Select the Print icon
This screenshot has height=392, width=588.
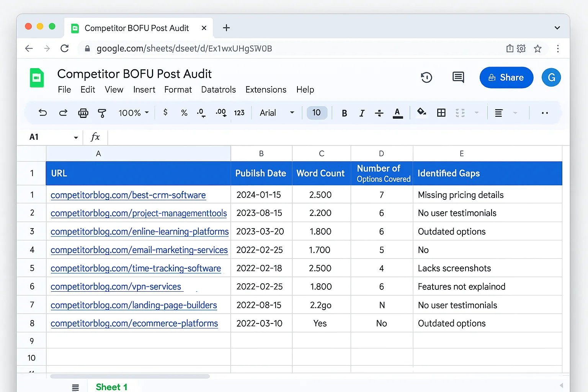(x=83, y=113)
